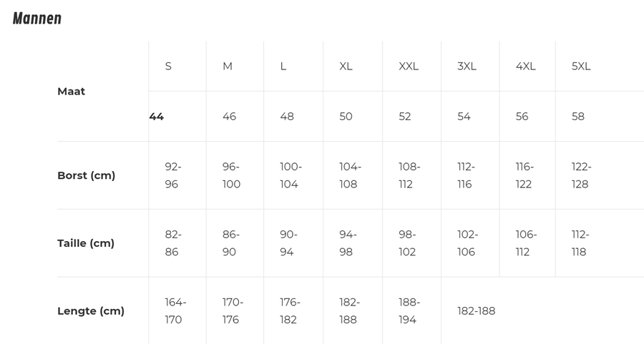Click the Mannen heading
This screenshot has height=362, width=644.
[x=37, y=19]
